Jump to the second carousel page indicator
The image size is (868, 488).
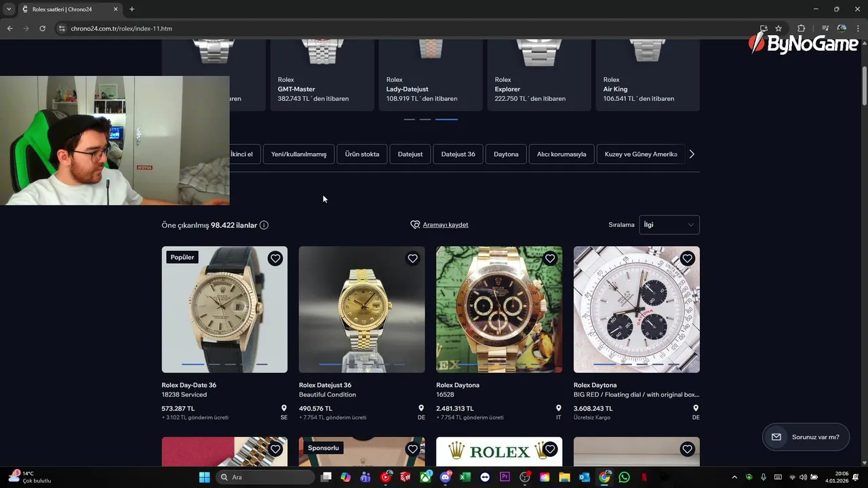[425, 119]
